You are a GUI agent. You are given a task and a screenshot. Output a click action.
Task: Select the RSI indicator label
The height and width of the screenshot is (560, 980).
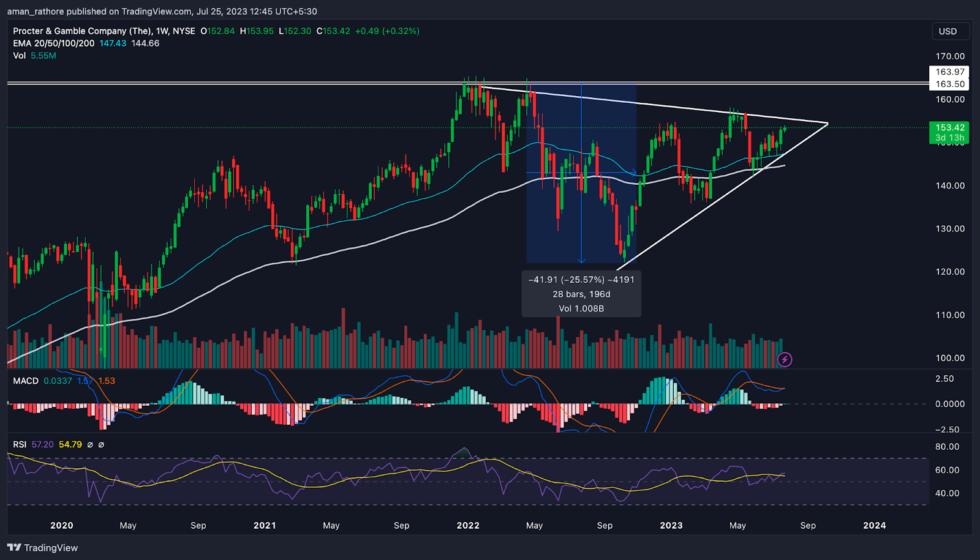tap(20, 444)
